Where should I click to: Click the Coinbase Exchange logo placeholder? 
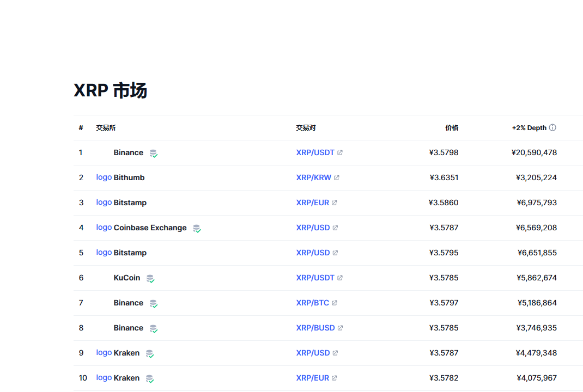pos(104,227)
